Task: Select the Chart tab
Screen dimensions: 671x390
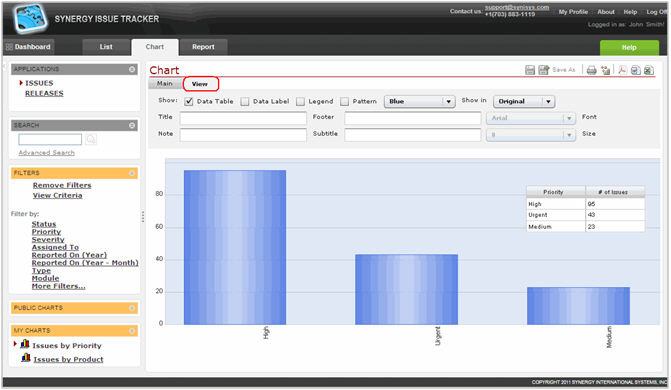Action: coord(154,47)
